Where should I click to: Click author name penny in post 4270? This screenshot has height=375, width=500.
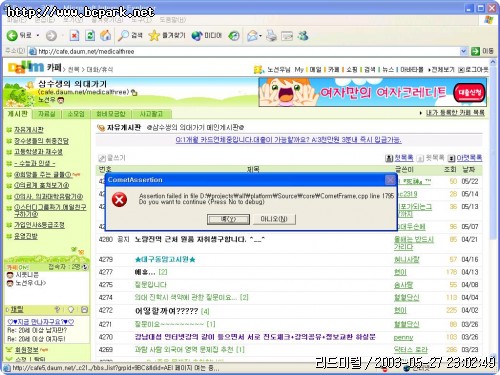point(403,338)
